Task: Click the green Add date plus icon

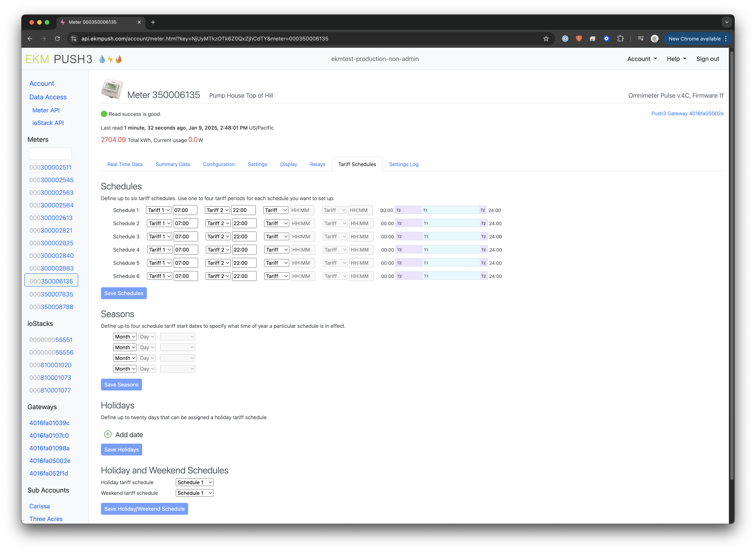Action: (x=108, y=434)
